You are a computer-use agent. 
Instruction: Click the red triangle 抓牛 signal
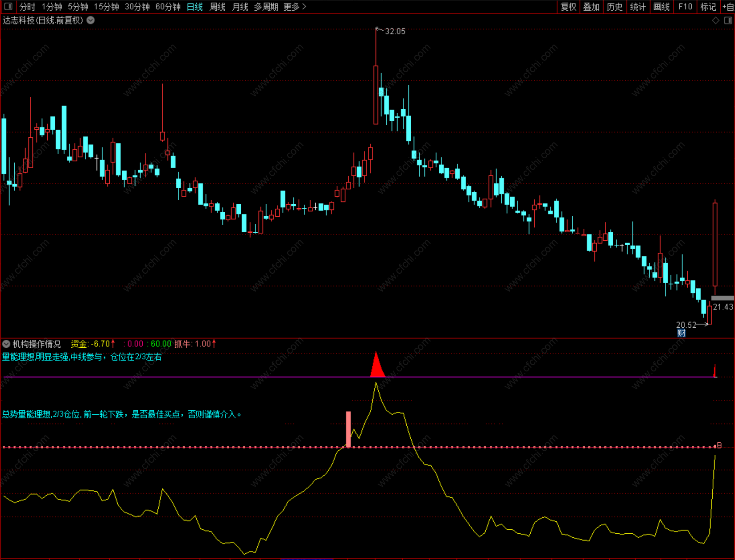pyautogui.click(x=377, y=366)
